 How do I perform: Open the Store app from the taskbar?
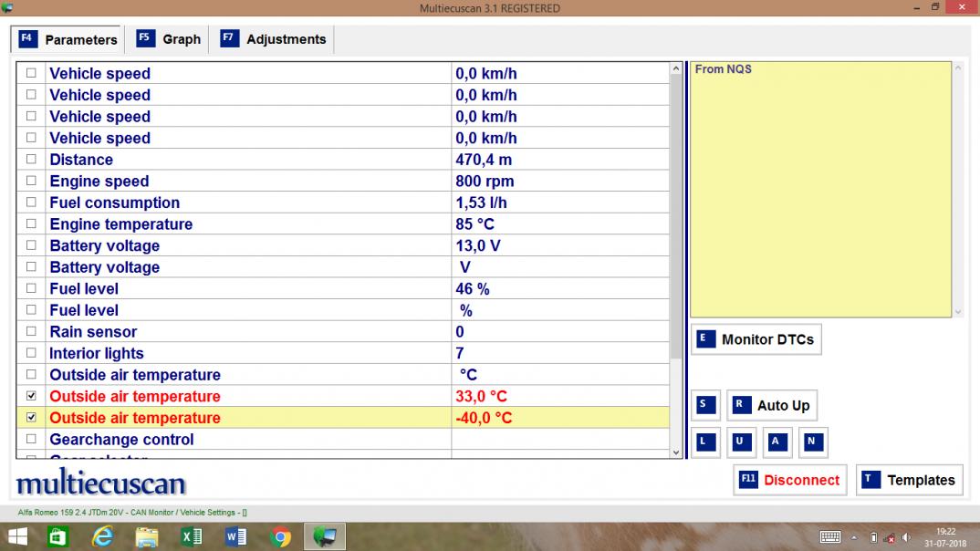[58, 536]
